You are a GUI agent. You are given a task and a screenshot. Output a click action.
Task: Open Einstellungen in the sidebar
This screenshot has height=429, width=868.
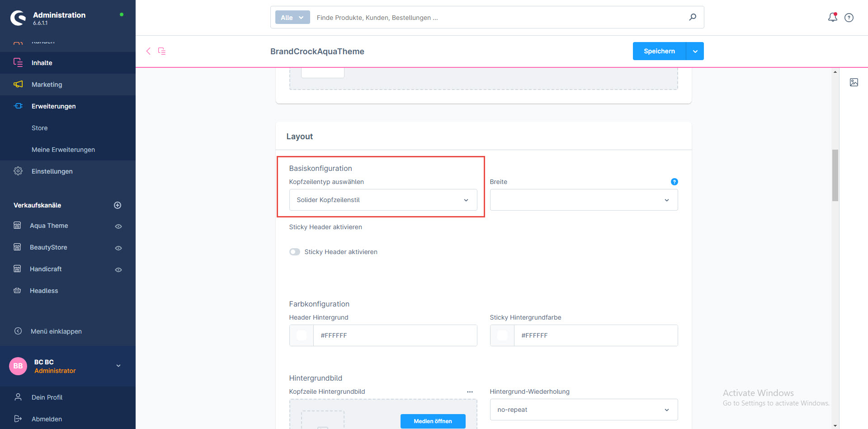(x=52, y=171)
